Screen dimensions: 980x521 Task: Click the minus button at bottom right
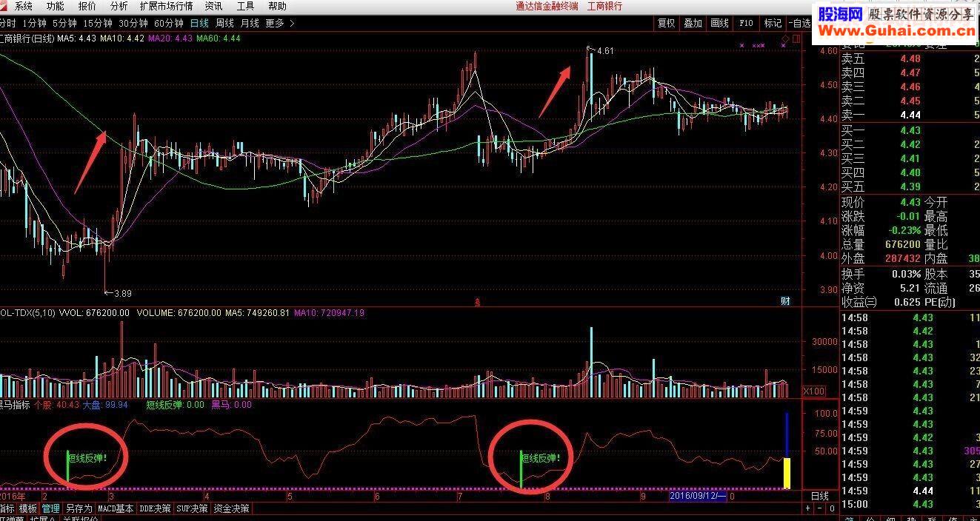(819, 508)
